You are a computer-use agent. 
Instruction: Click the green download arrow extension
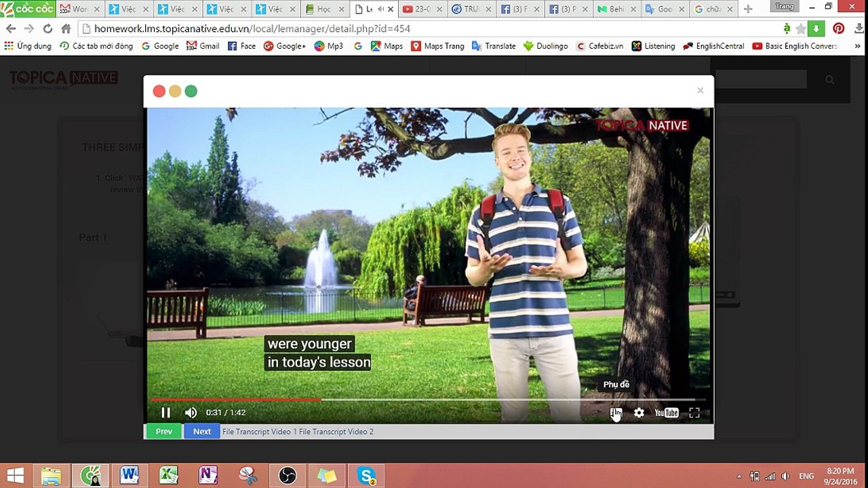click(817, 28)
